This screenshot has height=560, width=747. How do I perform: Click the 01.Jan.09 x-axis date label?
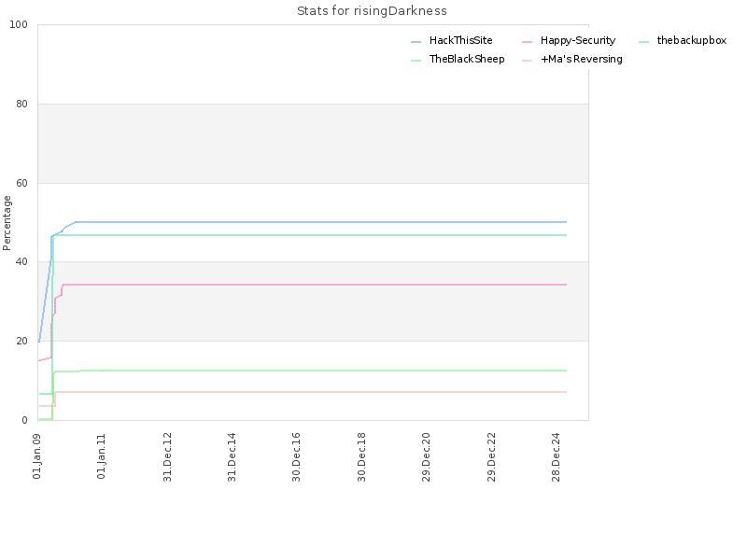tap(36, 455)
